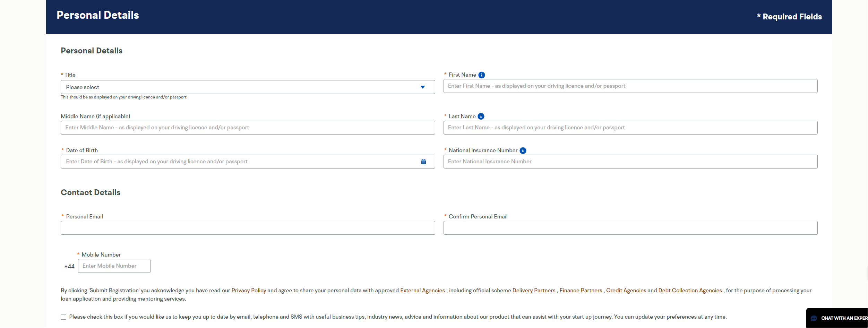Follow the Credit Agencies link
The height and width of the screenshot is (328, 868).
[626, 291]
